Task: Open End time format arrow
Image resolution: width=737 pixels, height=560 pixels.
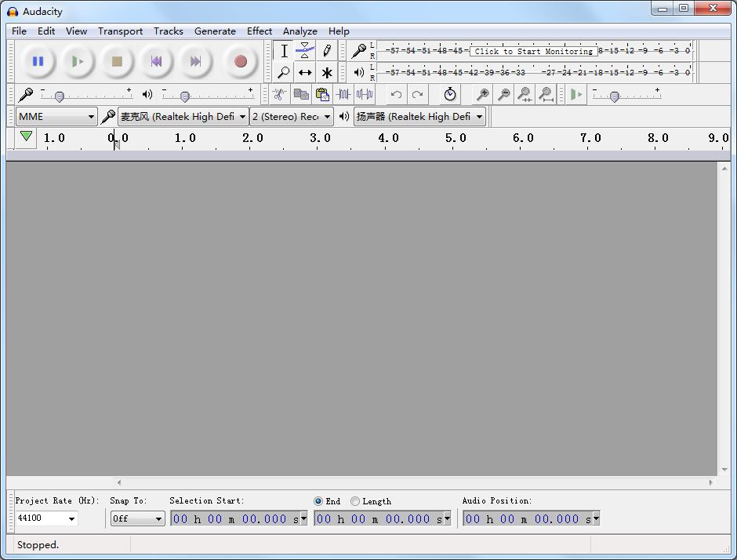Action: tap(447, 518)
